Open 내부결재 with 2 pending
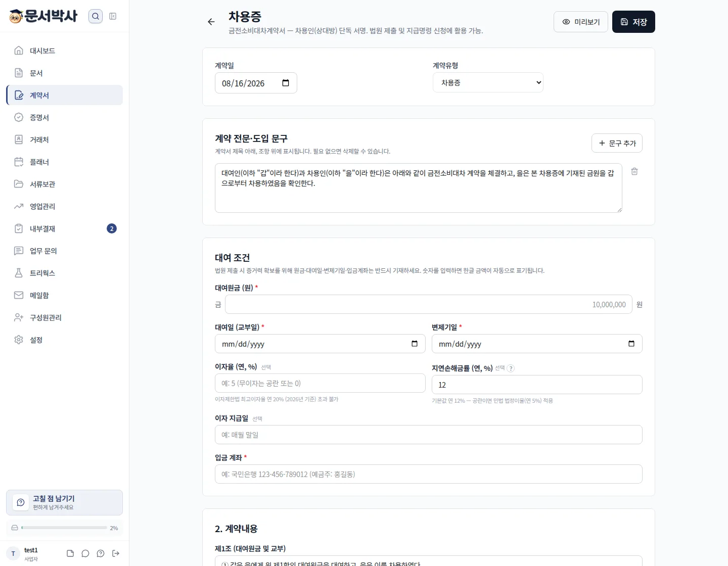The width and height of the screenshot is (728, 566). click(x=65, y=228)
